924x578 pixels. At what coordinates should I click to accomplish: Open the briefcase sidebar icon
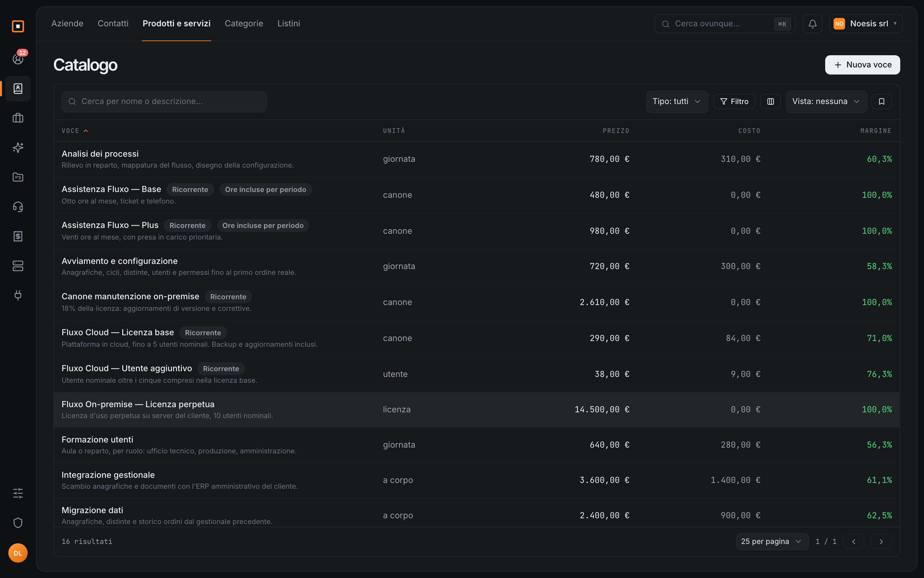[18, 118]
